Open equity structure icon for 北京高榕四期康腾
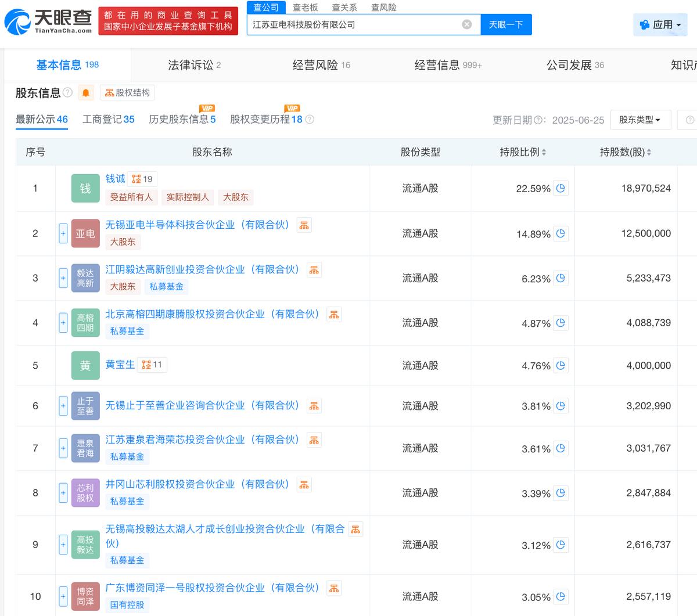Image resolution: width=697 pixels, height=616 pixels. pos(334,315)
